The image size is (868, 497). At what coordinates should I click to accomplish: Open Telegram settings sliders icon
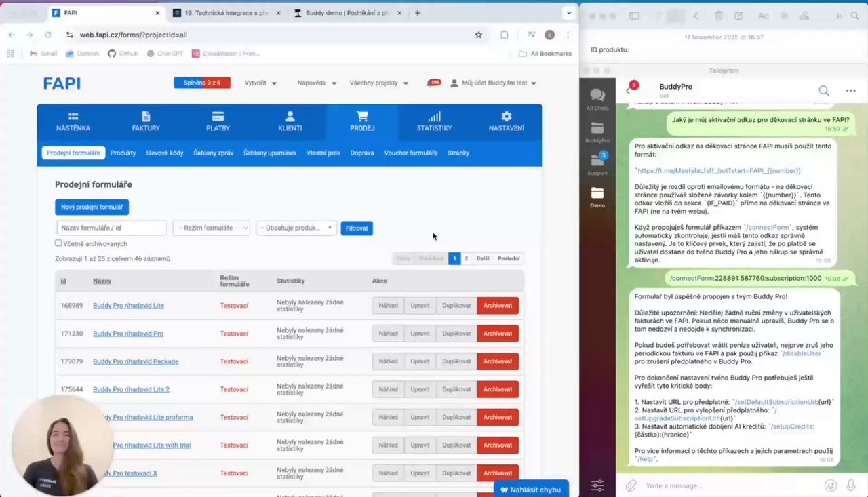coord(597,485)
